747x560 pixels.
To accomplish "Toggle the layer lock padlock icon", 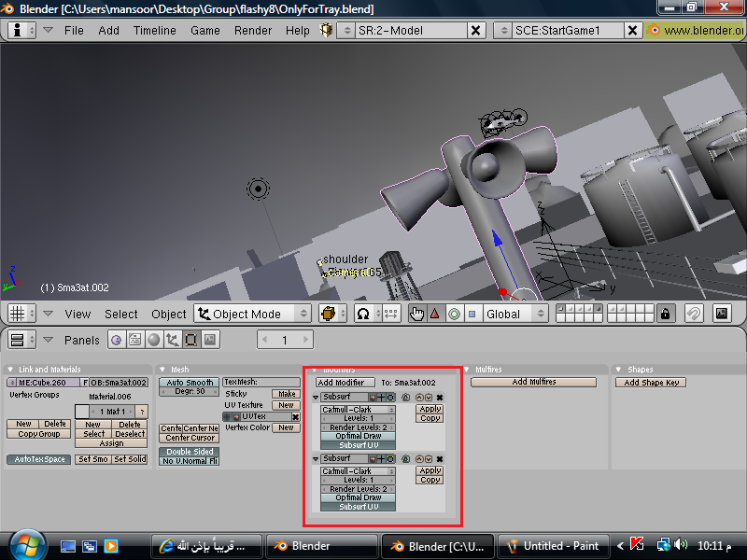I will point(665,314).
